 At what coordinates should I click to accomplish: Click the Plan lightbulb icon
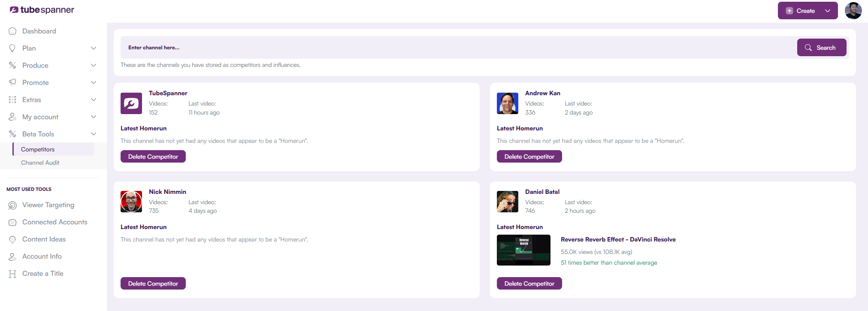[x=12, y=48]
